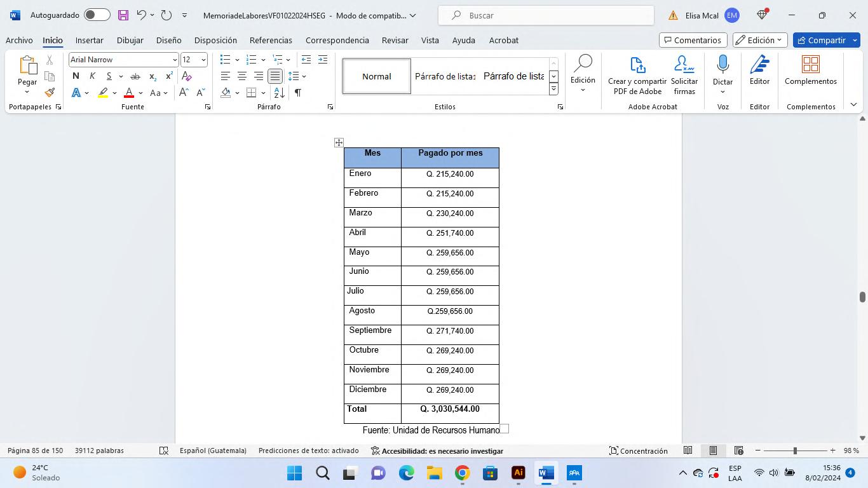Expand the styles gallery more button
This screenshot has width=868, height=488.
click(553, 89)
